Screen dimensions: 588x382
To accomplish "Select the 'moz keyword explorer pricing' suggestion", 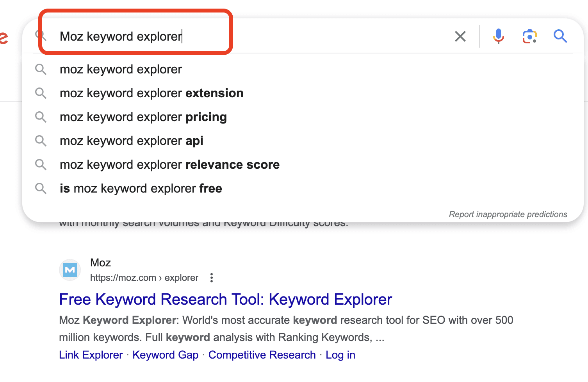I will click(x=143, y=117).
